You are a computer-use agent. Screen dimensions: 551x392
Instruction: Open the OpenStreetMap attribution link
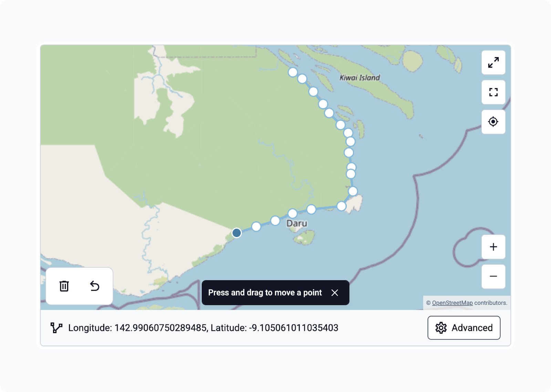coord(452,302)
